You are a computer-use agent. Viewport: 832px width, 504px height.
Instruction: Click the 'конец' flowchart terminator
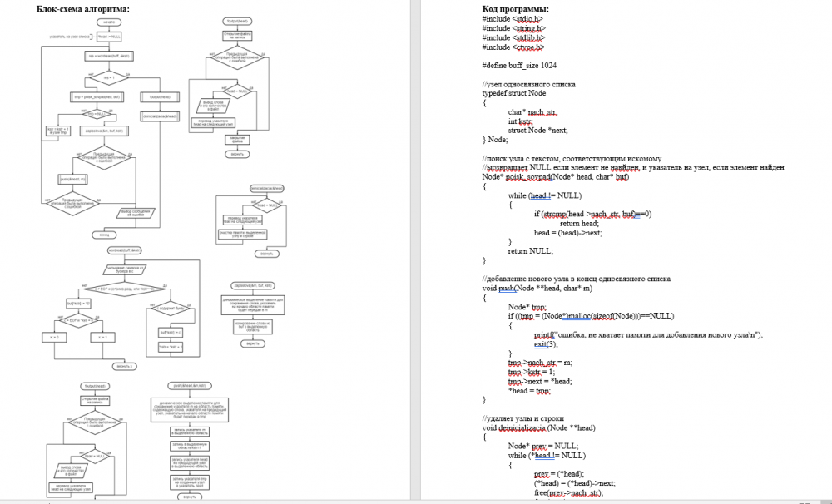(104, 235)
